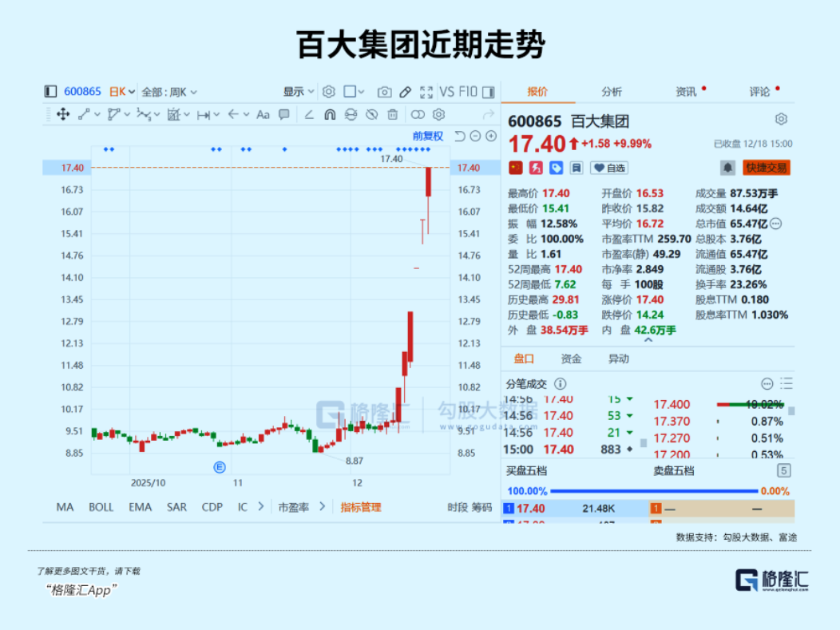The height and width of the screenshot is (630, 840).
Task: Zoom in chart with plus icon
Action: (490, 137)
